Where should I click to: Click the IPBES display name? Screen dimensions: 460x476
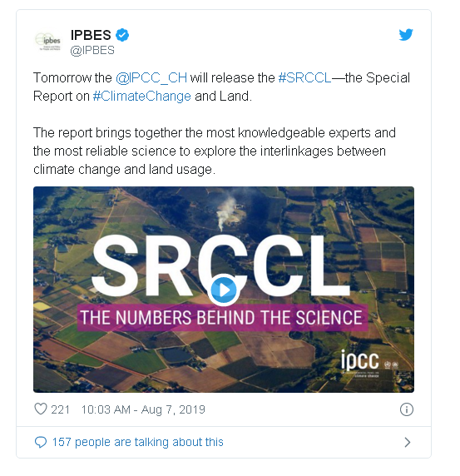(x=91, y=35)
